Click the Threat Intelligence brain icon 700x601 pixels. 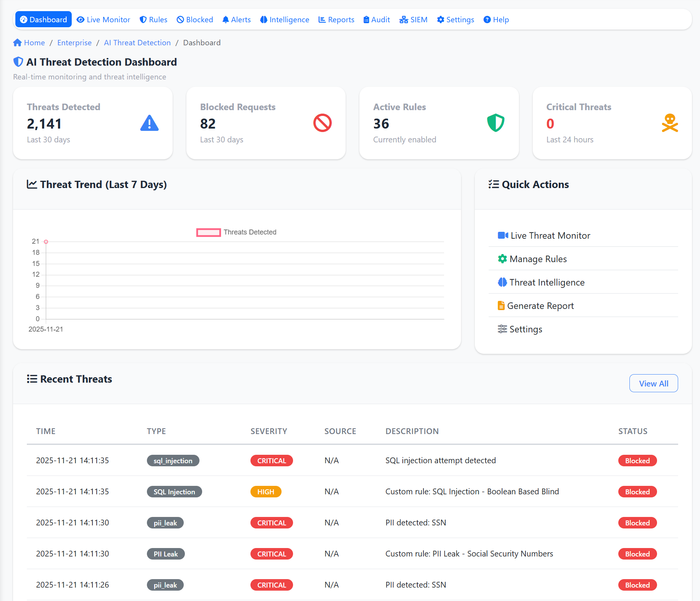[x=502, y=282]
